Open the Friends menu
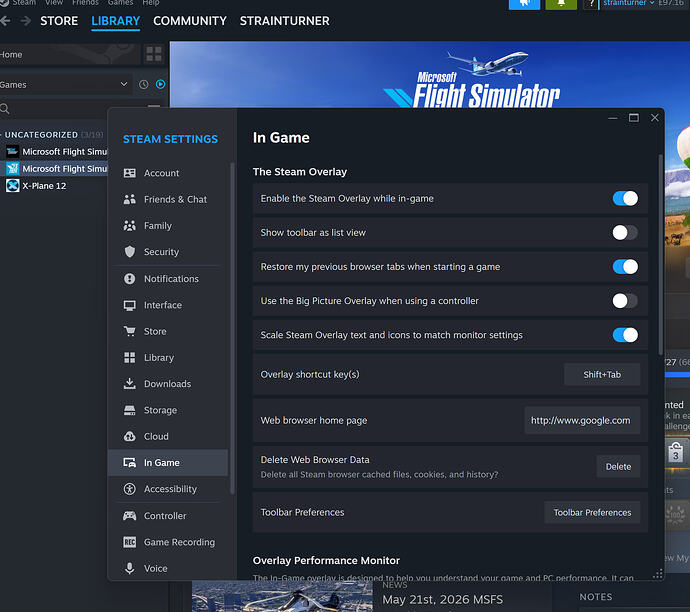 click(x=85, y=3)
